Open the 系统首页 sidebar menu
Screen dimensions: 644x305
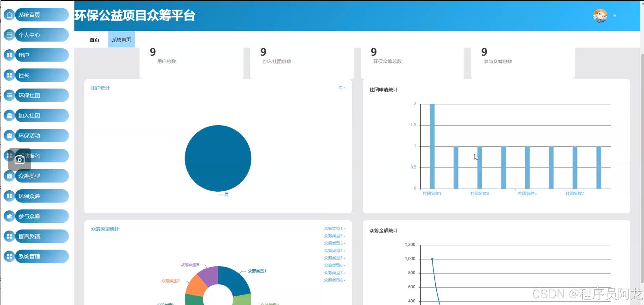pos(42,15)
